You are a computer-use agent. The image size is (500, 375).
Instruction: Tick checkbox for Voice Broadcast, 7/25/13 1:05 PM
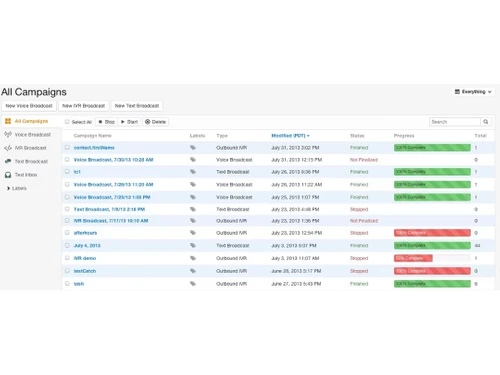point(67,197)
